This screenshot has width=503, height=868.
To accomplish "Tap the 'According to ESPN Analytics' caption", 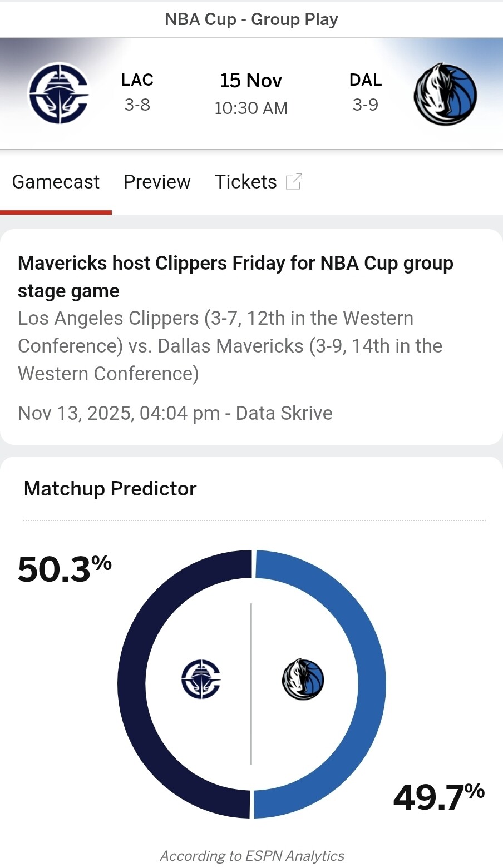I will pyautogui.click(x=252, y=856).
